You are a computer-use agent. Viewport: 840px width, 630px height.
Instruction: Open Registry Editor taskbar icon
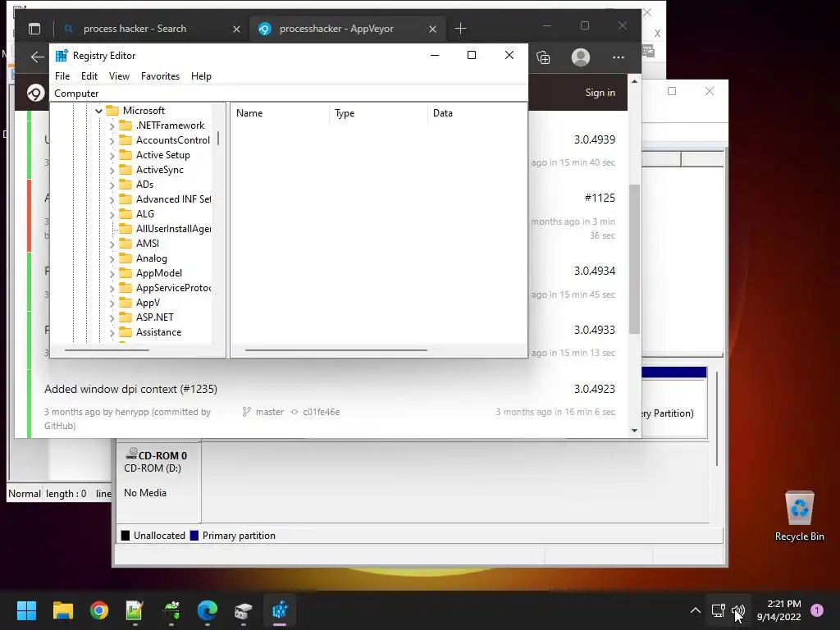click(280, 610)
